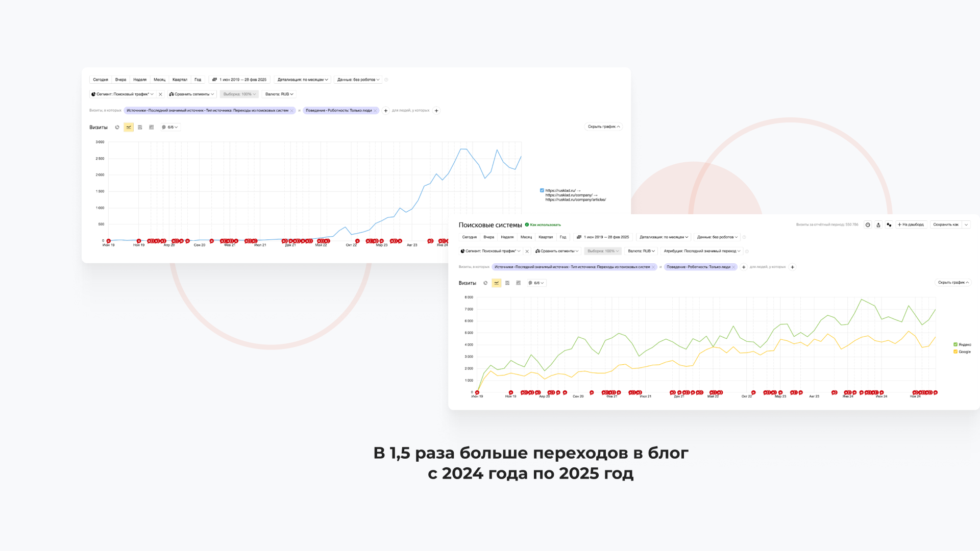Screen dimensions: 980x551
Task: Add visit condition plus button in left report
Action: click(x=386, y=111)
